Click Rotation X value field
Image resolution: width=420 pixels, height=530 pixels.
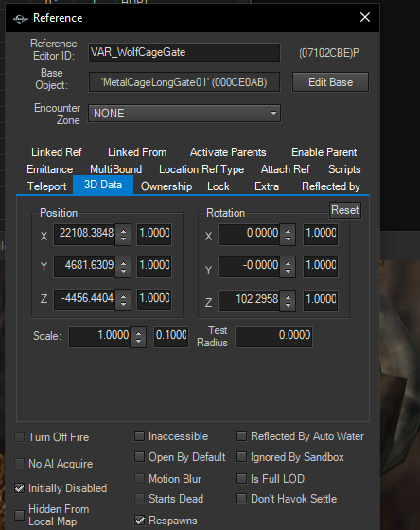(249, 235)
